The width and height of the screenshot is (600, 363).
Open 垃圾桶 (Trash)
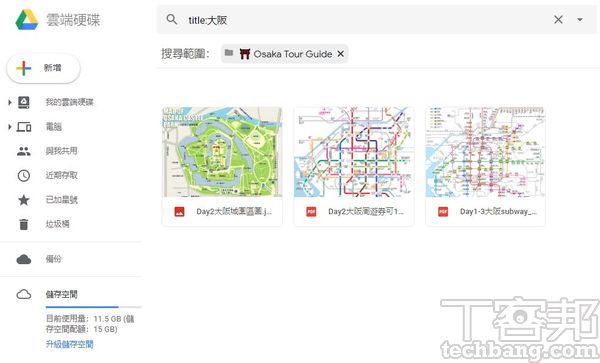57,224
